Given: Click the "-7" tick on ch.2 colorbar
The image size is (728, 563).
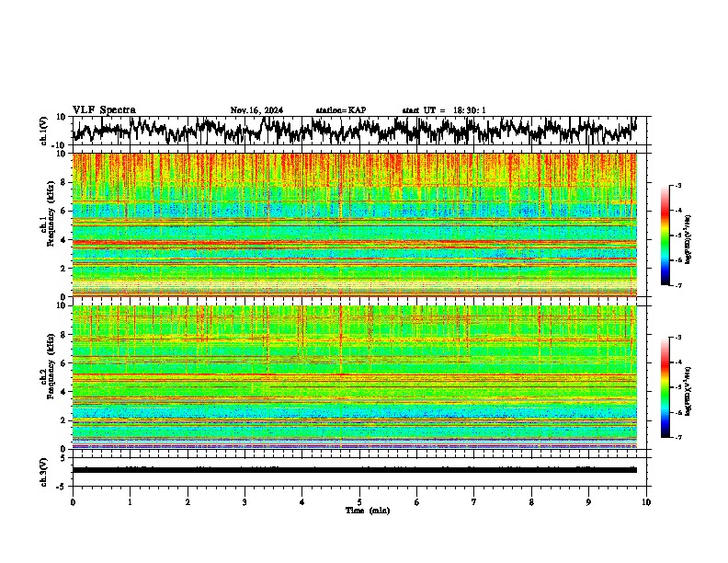Looking at the screenshot, I should click(x=677, y=438).
